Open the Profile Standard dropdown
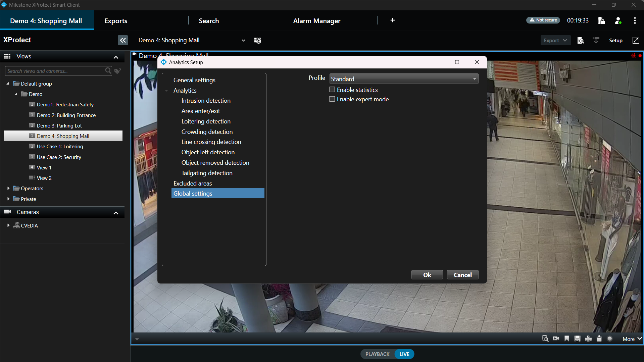The width and height of the screenshot is (644, 362). pyautogui.click(x=404, y=79)
